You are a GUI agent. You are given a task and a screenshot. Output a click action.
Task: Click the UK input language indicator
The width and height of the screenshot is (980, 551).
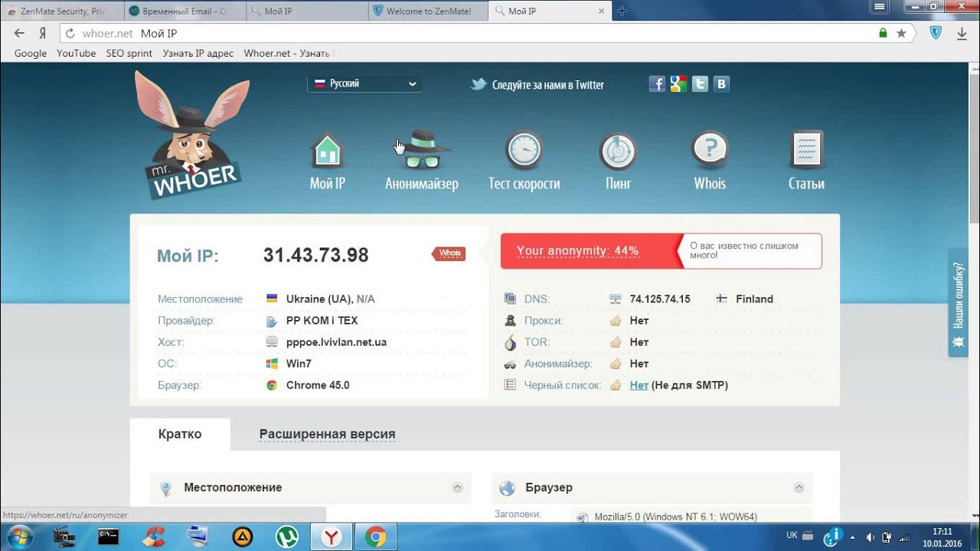(x=792, y=535)
